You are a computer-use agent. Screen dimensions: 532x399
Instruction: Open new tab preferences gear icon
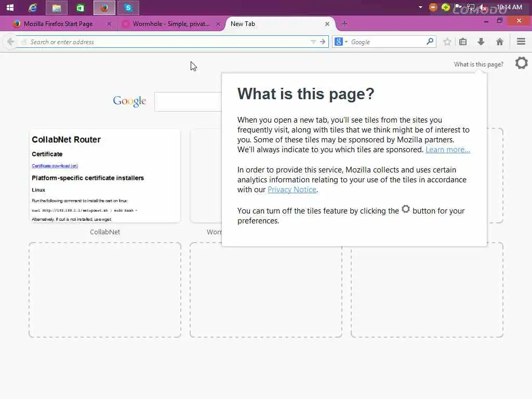(522, 63)
